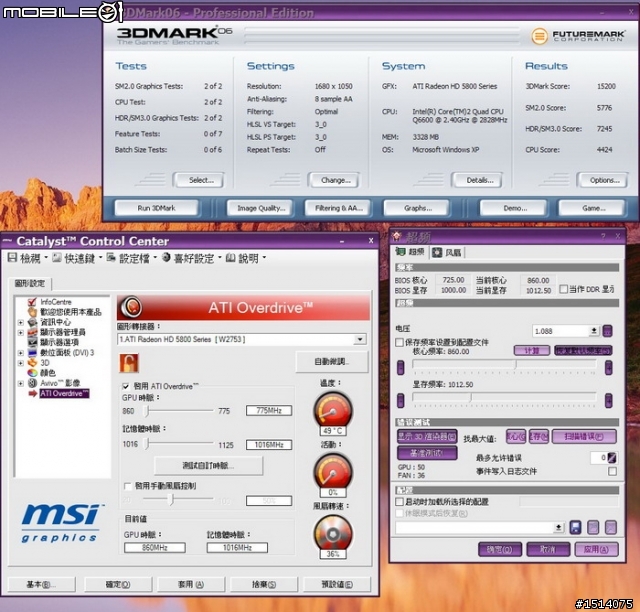640x612 pixels.
Task: Click the core clock minus button
Action: pyautogui.click(x=400, y=367)
